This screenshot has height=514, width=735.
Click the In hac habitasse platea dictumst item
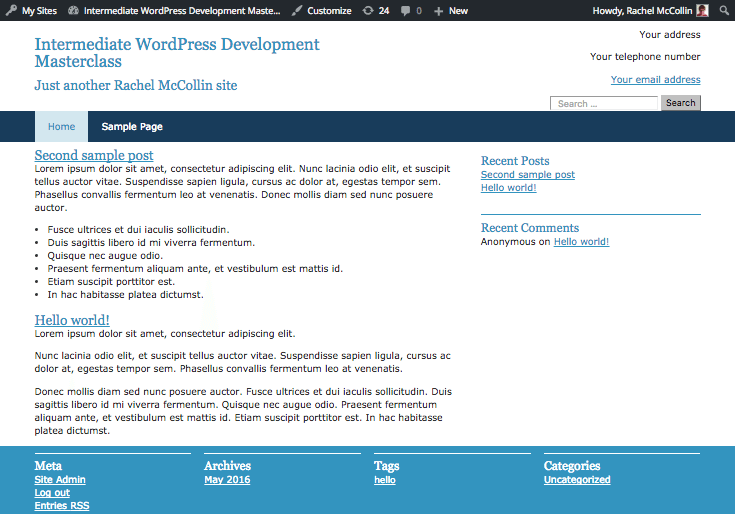[x=126, y=295]
